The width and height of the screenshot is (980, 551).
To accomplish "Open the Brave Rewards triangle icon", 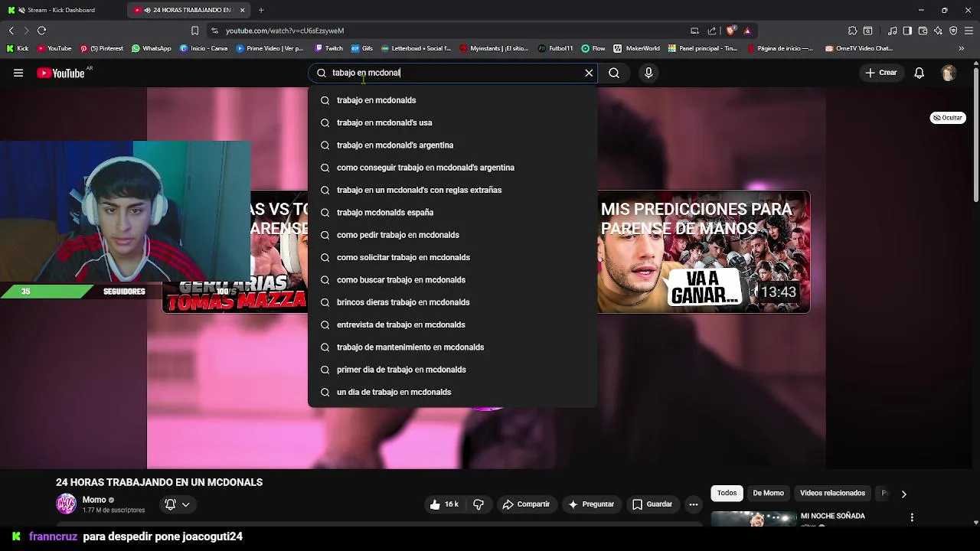I will click(x=747, y=31).
